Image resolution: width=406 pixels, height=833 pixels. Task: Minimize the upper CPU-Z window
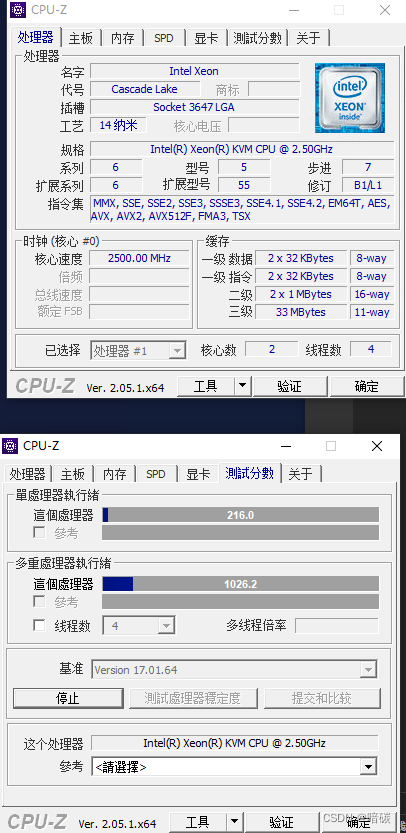click(x=293, y=10)
